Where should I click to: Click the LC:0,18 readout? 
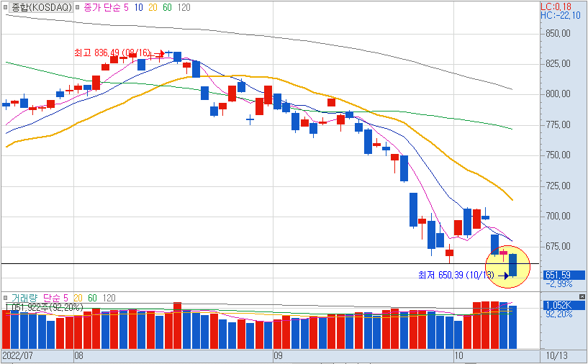(x=556, y=6)
